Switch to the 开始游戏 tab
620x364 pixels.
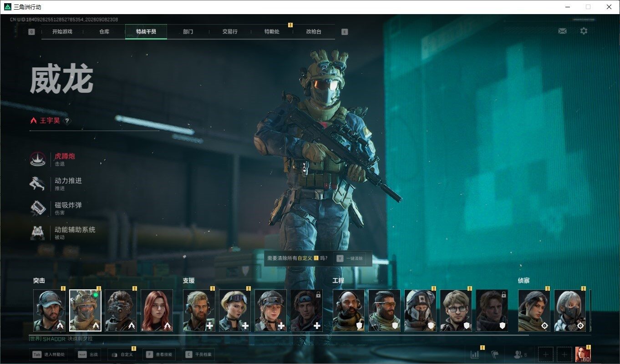pyautogui.click(x=62, y=32)
